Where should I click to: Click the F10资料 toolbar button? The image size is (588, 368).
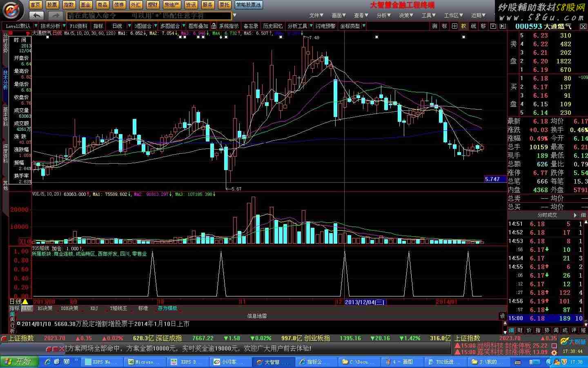point(78,26)
